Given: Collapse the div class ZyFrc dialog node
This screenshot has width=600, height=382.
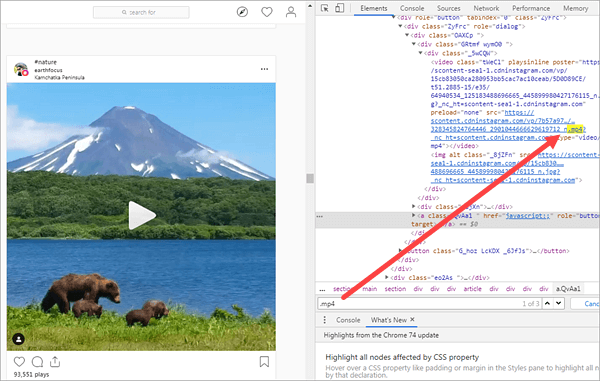Looking at the screenshot, I should [x=400, y=26].
